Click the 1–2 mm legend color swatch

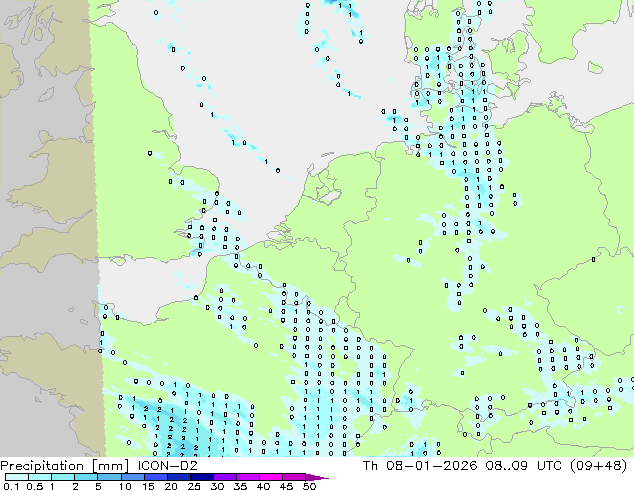click(63, 477)
